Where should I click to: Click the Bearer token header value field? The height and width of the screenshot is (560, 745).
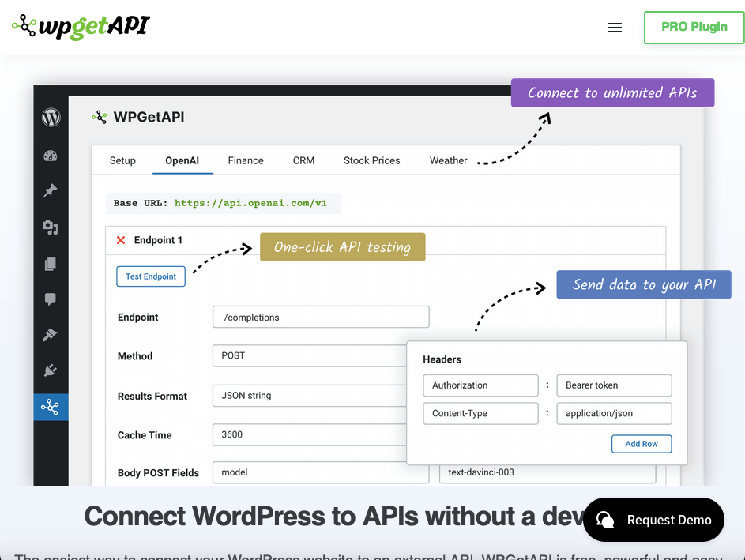coord(614,385)
